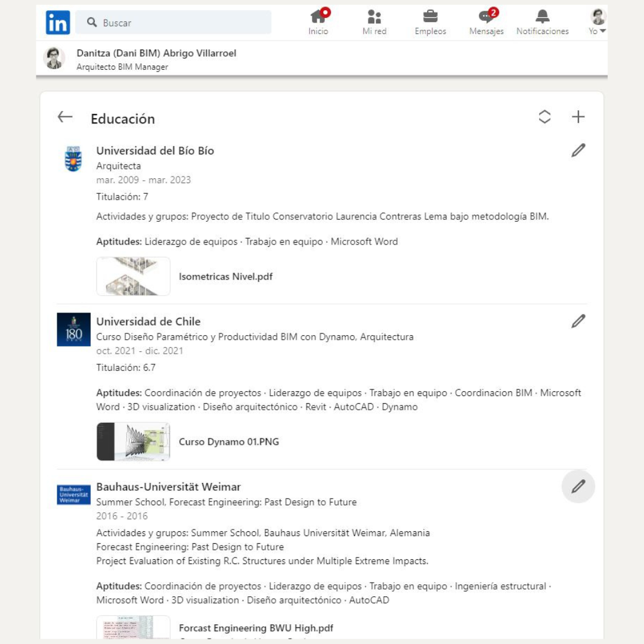644x644 pixels.
Task: Click the Buscar search field
Action: 173,23
